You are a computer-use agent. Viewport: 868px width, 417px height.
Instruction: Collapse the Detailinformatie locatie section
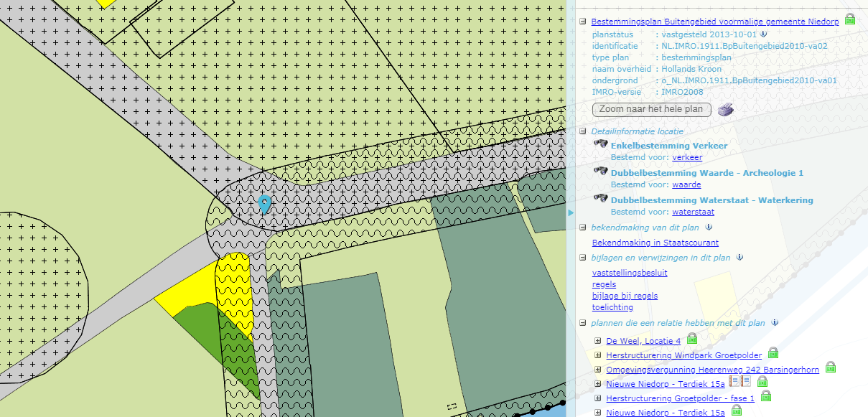tap(584, 131)
